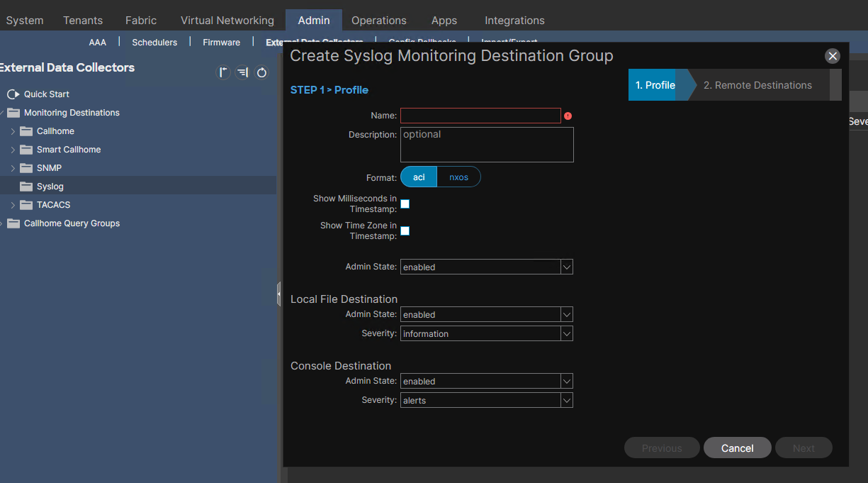Select the aci format option
The image size is (868, 483).
click(x=419, y=177)
